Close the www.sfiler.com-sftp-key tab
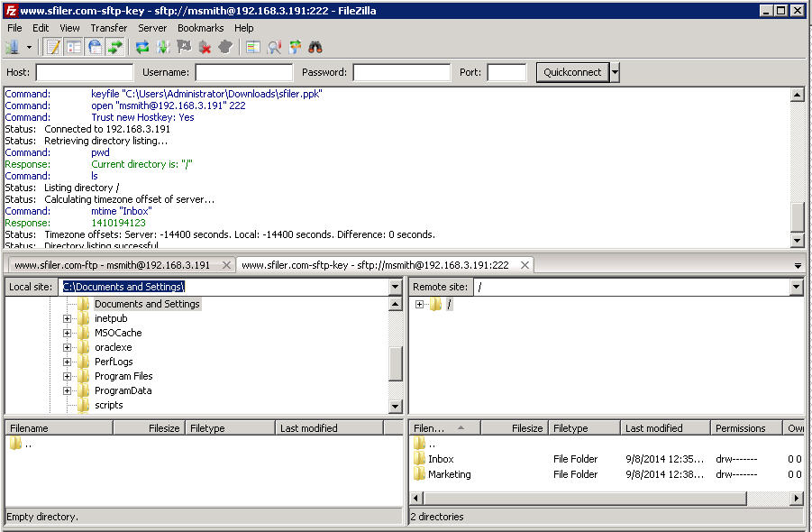812x532 pixels. click(x=525, y=265)
